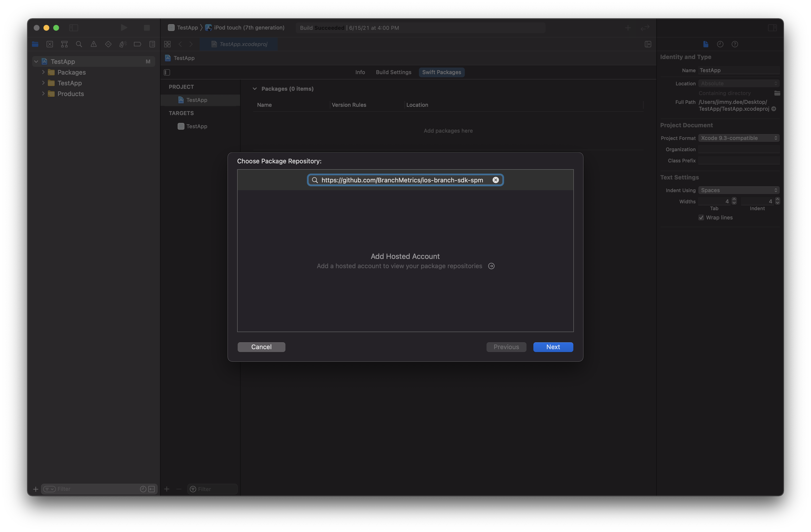Open related items grid icon
The width and height of the screenshot is (811, 532).
[167, 44]
